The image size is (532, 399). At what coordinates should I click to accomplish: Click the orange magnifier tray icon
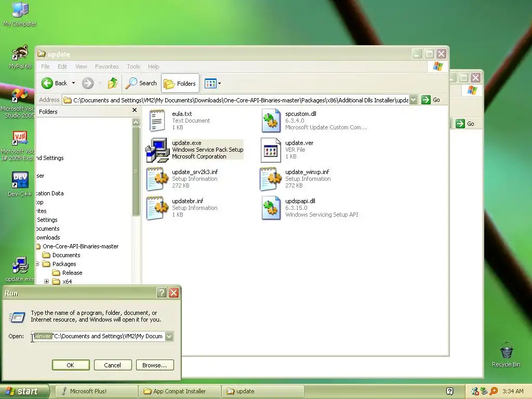click(494, 391)
